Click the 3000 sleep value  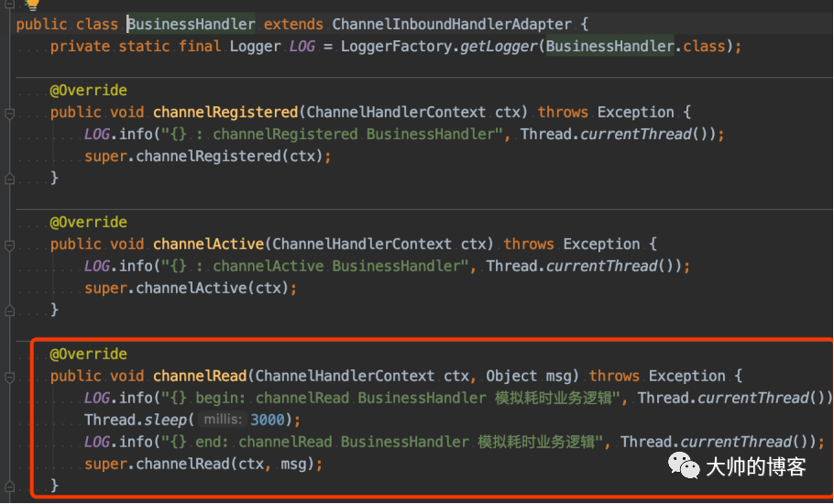point(268,420)
